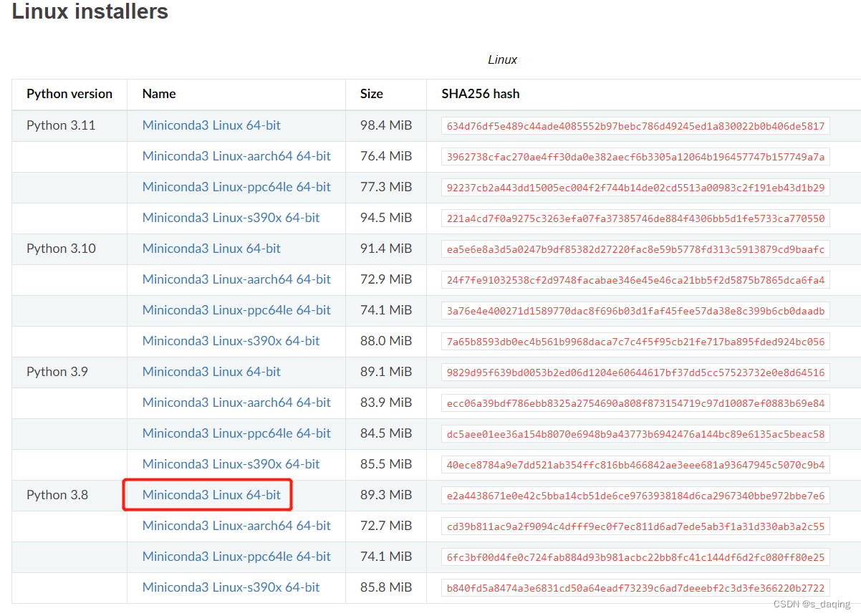This screenshot has height=616, width=861.
Task: Click the 84.5 MiB size cell
Action: [x=386, y=433]
